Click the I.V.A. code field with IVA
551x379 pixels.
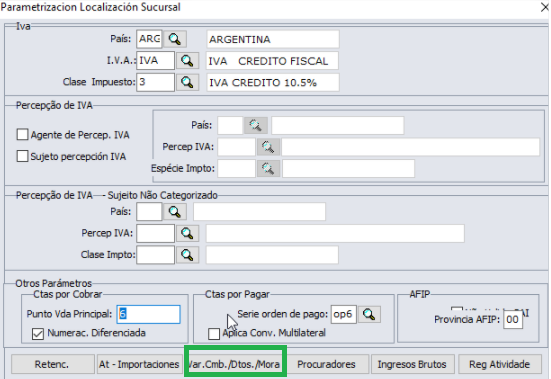(x=155, y=61)
